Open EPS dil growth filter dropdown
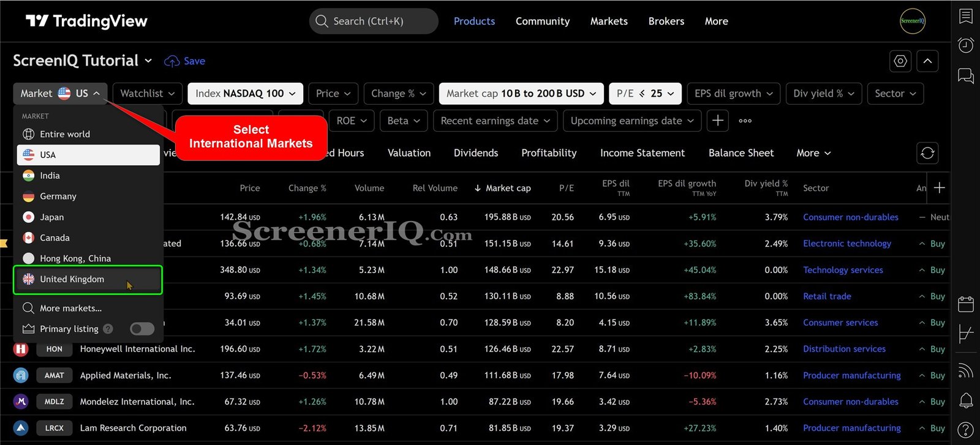The height and width of the screenshot is (445, 980). click(x=734, y=94)
